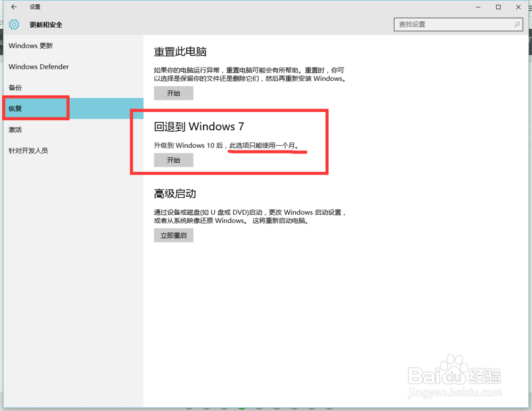This screenshot has width=532, height=411.
Task: Select Windows 更新 in the sidebar
Action: coord(31,46)
